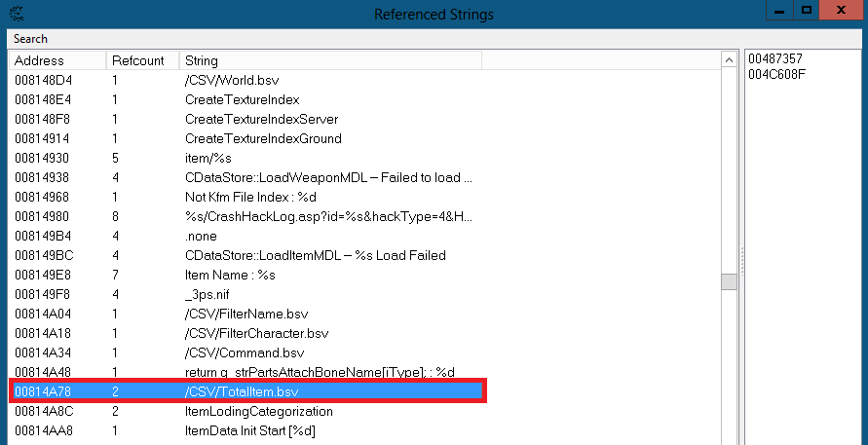Minimize the Referenced Strings window

tap(780, 11)
